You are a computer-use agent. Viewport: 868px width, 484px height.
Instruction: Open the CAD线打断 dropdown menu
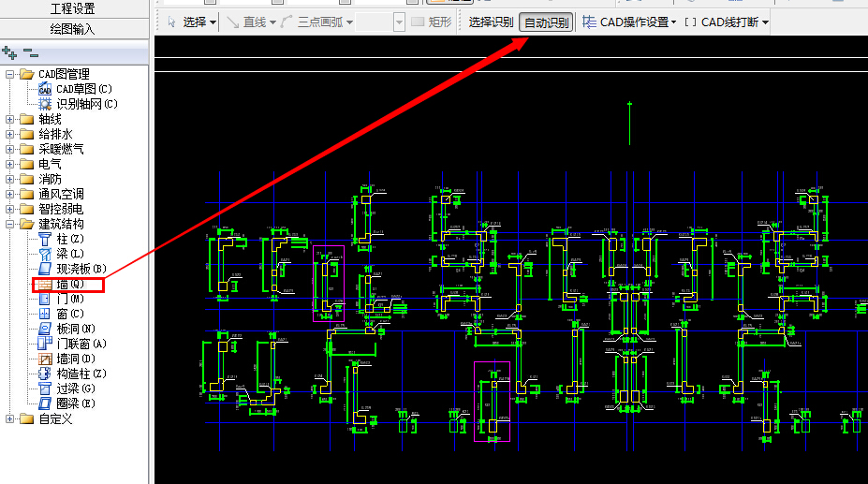point(765,22)
